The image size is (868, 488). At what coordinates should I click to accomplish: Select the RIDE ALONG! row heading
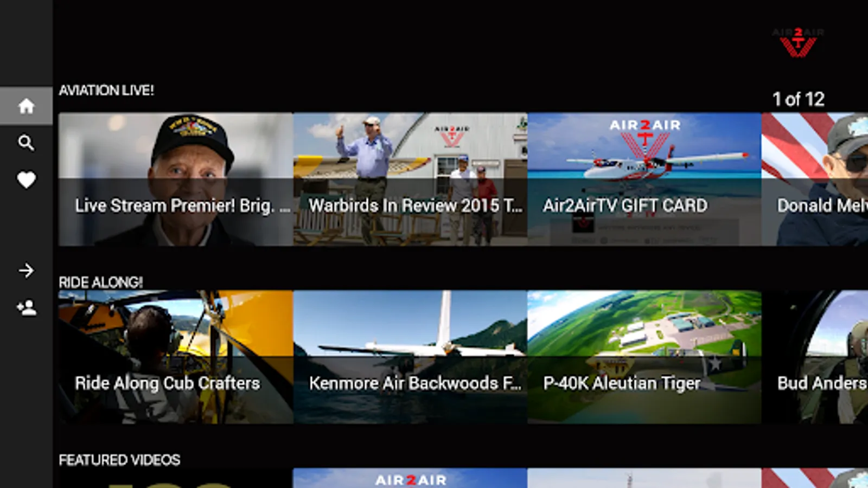[101, 282]
